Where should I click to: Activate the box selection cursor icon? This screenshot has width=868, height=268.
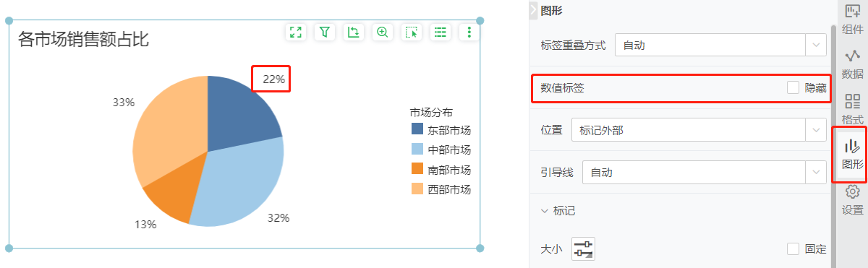tap(412, 32)
